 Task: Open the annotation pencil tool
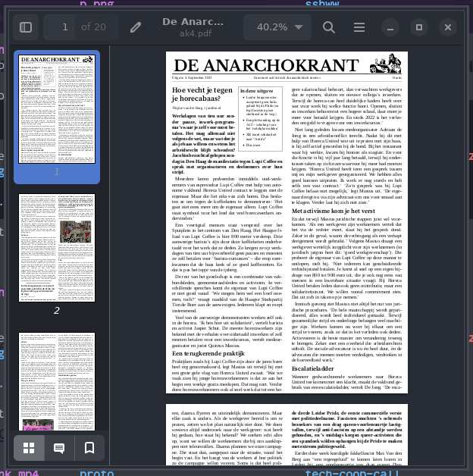[x=136, y=27]
